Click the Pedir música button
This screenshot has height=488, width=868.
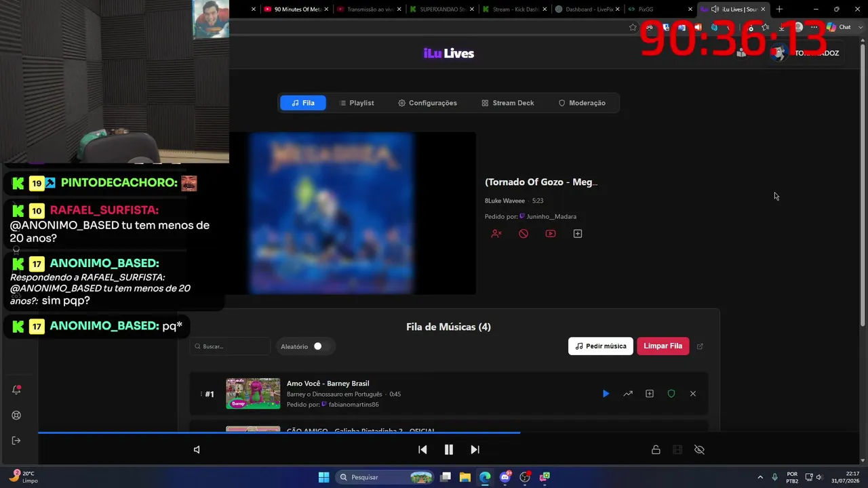pyautogui.click(x=601, y=346)
